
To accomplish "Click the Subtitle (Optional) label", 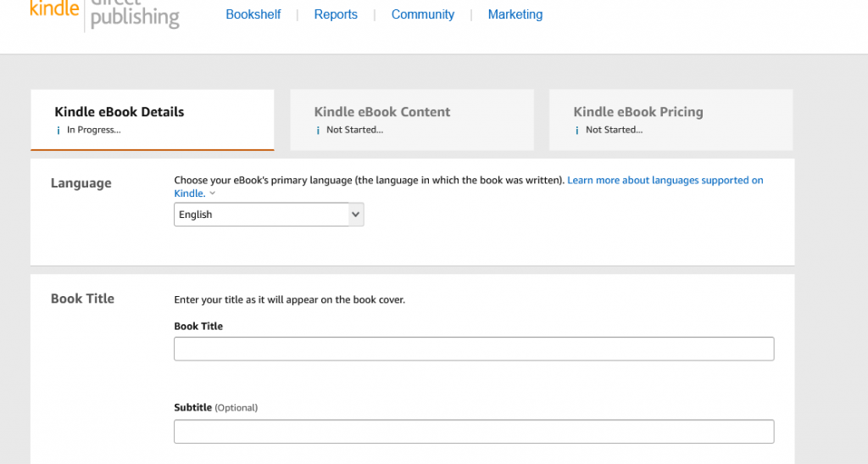I will [x=216, y=407].
